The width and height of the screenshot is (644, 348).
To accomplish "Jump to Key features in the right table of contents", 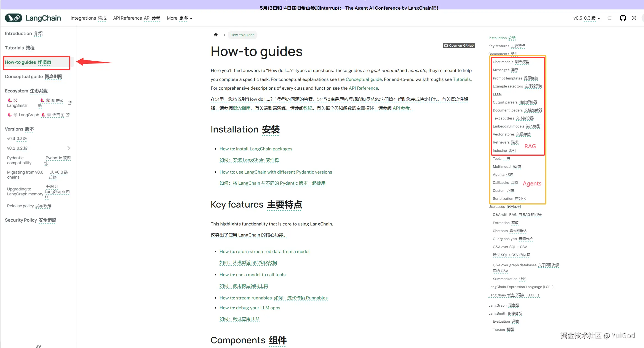I will click(507, 46).
